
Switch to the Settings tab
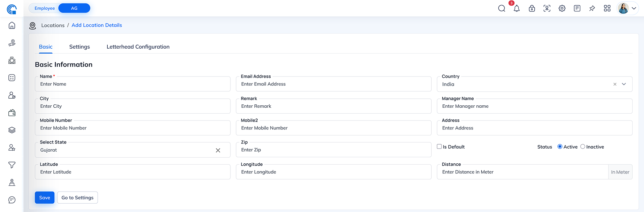click(79, 47)
